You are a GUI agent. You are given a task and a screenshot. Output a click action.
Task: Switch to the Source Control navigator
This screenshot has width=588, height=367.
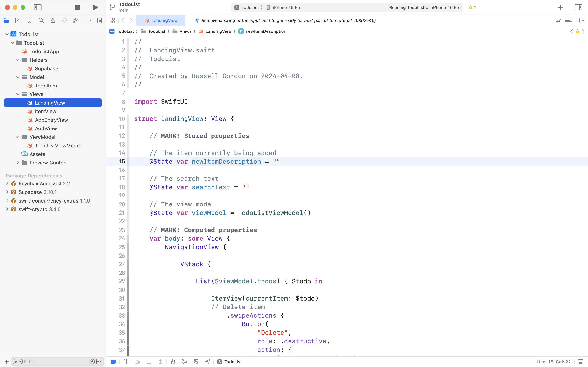click(18, 20)
